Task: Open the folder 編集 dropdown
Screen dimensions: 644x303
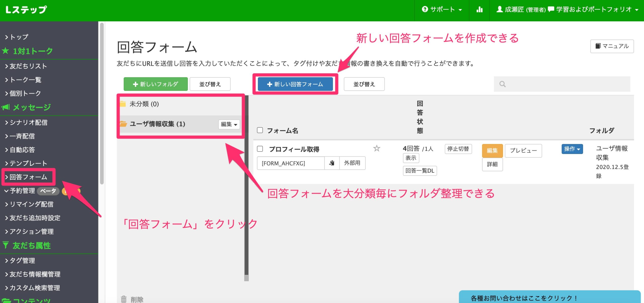Action: (x=229, y=124)
